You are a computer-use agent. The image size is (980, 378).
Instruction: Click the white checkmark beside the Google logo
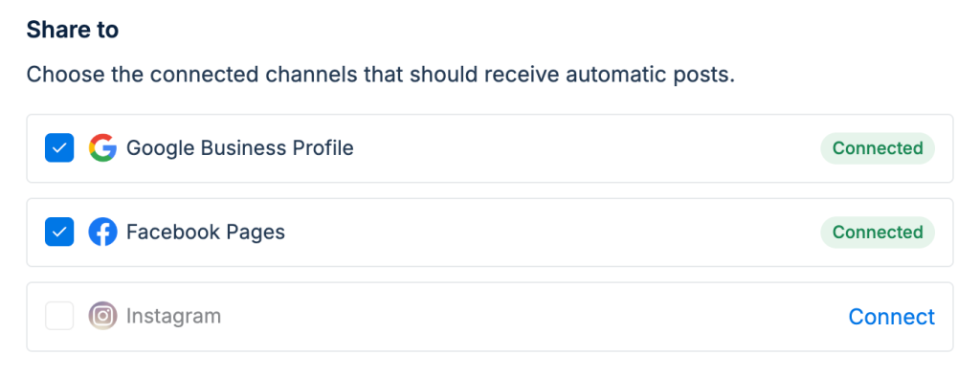click(59, 148)
